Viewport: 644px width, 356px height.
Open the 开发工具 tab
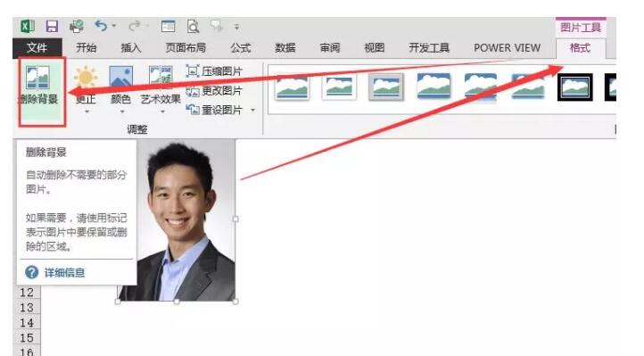pyautogui.click(x=429, y=48)
